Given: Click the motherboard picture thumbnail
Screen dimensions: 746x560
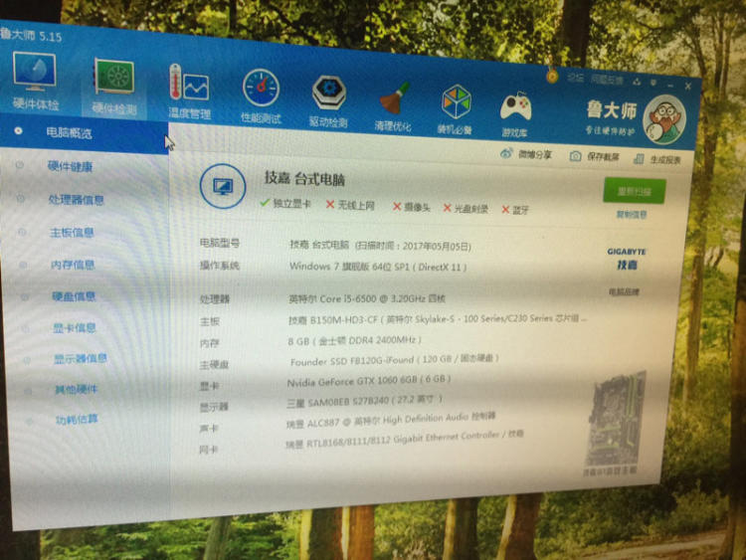Looking at the screenshot, I should pos(616,421).
